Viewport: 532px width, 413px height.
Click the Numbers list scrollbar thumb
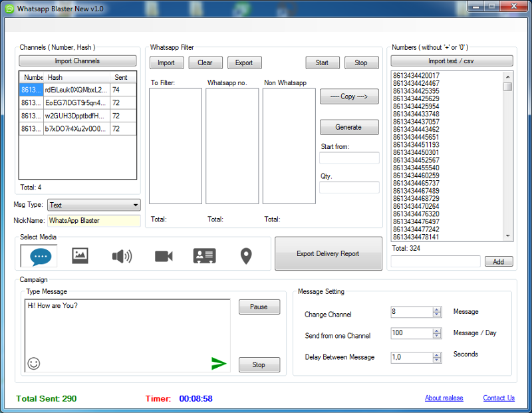[x=508, y=87]
